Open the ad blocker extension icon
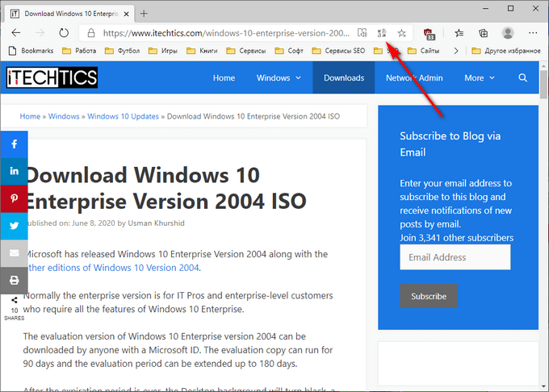Image resolution: width=549 pixels, height=392 pixels. point(429,34)
